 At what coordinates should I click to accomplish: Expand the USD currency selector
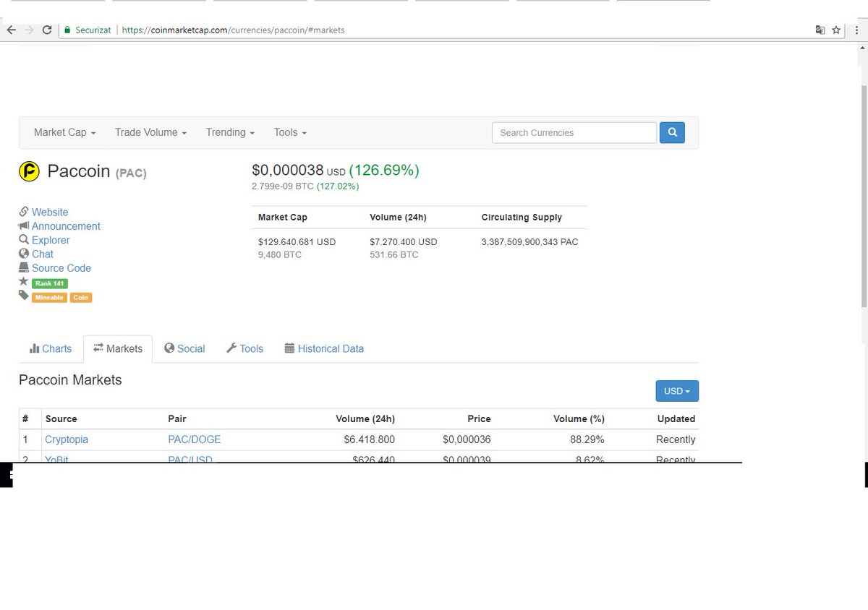coord(676,390)
